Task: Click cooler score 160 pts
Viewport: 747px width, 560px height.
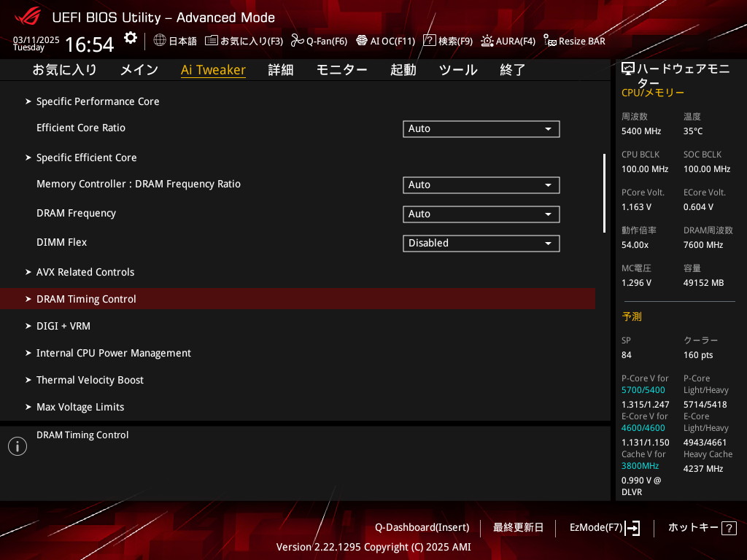Action: point(698,355)
